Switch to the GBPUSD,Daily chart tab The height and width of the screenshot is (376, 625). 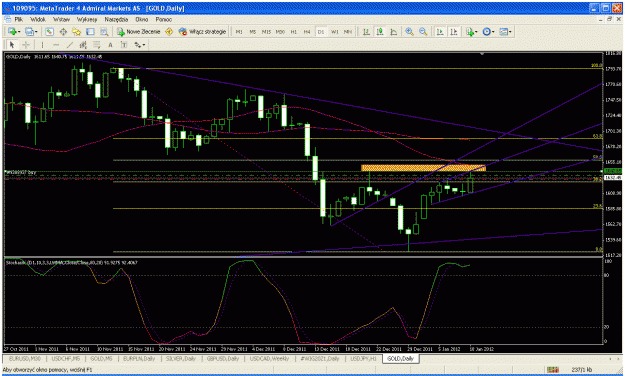tap(222, 358)
